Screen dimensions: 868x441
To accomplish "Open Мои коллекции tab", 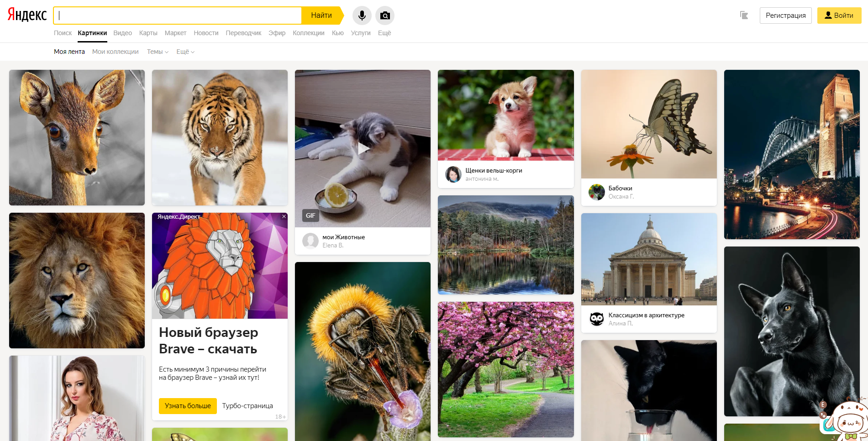I will tap(115, 52).
